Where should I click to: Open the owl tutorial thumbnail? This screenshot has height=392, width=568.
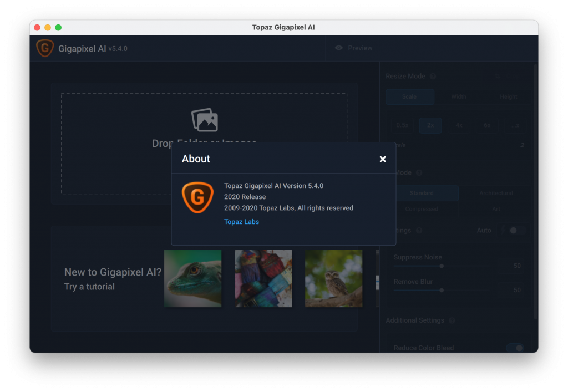[x=333, y=279]
